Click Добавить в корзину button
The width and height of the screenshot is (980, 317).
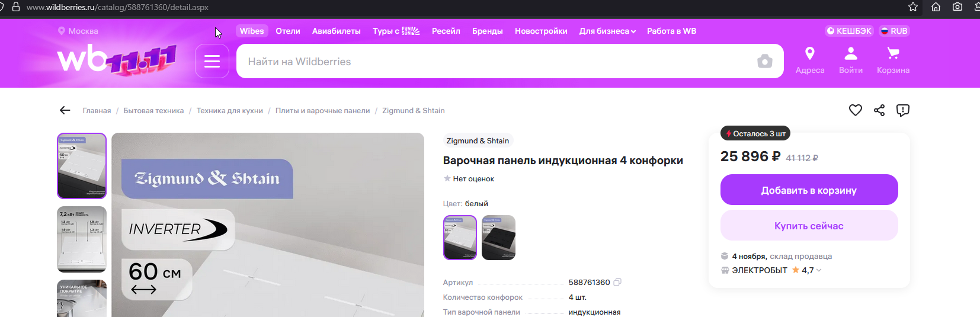(809, 190)
